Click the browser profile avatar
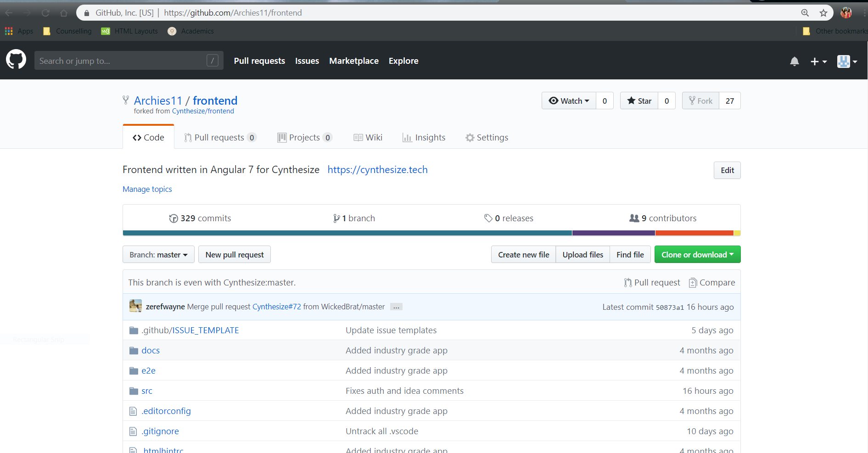Screen dimensions: 868x453 point(846,13)
